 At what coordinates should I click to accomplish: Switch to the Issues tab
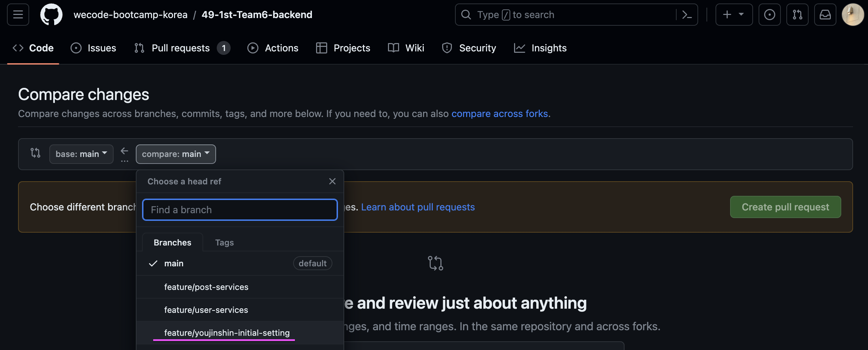93,48
